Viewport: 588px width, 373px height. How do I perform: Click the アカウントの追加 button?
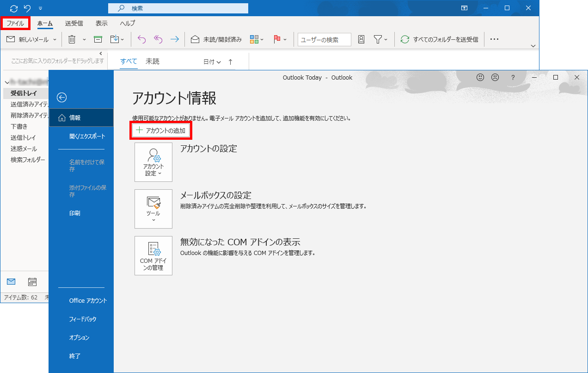(161, 131)
